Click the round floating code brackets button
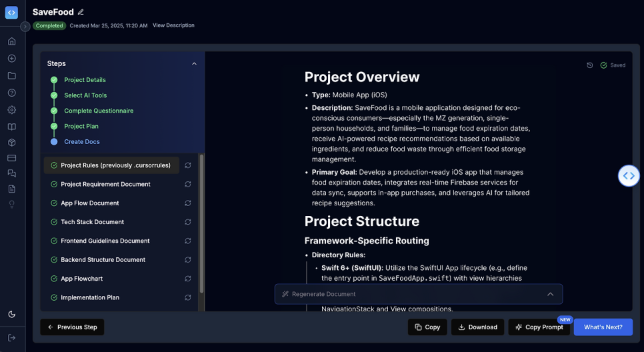Viewport: 644px width, 352px height. (x=629, y=176)
